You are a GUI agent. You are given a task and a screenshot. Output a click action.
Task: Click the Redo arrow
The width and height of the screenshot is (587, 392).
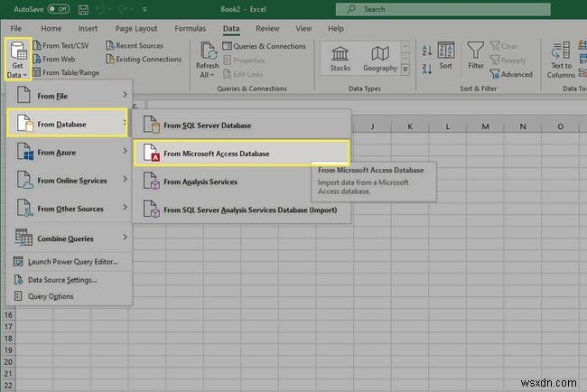pos(123,9)
